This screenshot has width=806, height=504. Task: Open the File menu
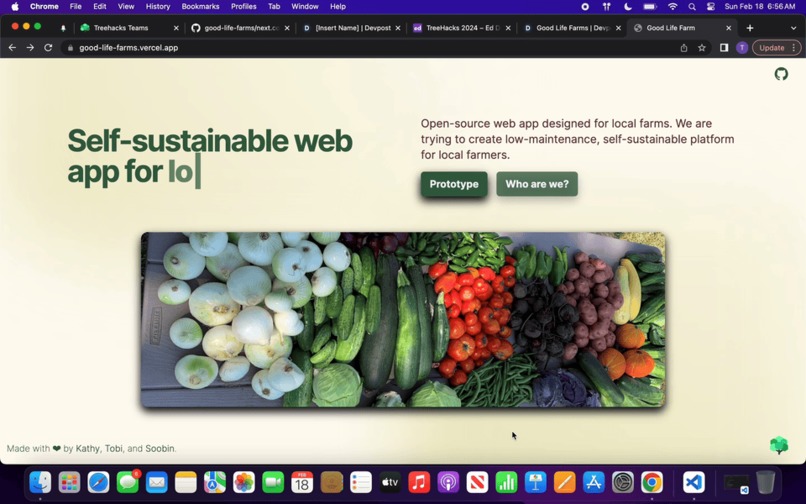[76, 7]
